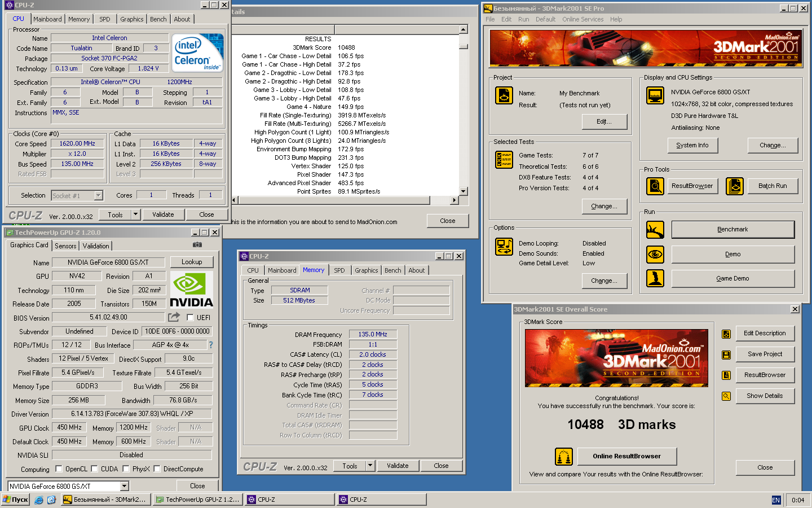Click the Display and CPU Settings monitor icon
Viewport: 812px width, 508px height.
[655, 95]
